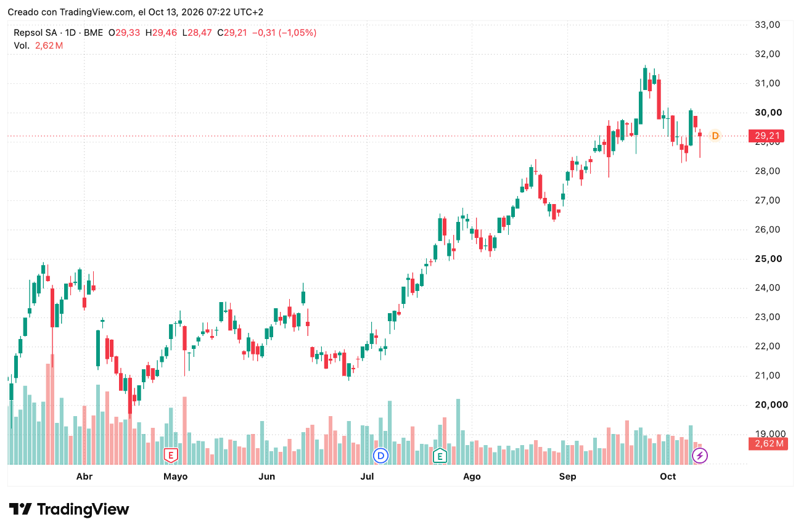Click the high value H29,46
Screen dimensions: 801x532
pyautogui.click(x=162, y=33)
